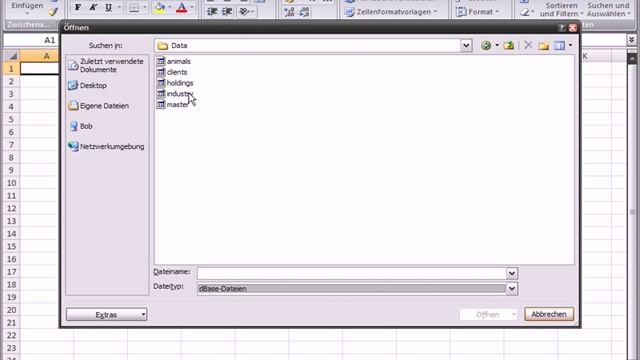The image size is (640, 360).
Task: Select column A header in worksheet
Action: pyautogui.click(x=47, y=56)
